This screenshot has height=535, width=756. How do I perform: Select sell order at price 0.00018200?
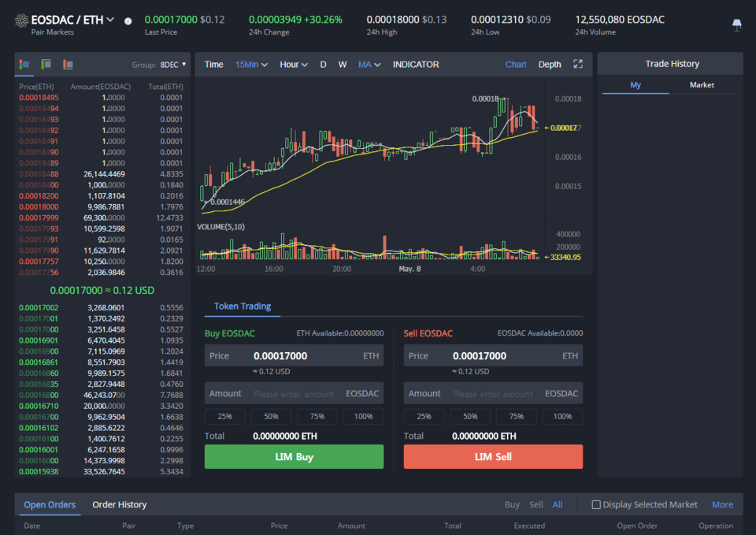(102, 196)
